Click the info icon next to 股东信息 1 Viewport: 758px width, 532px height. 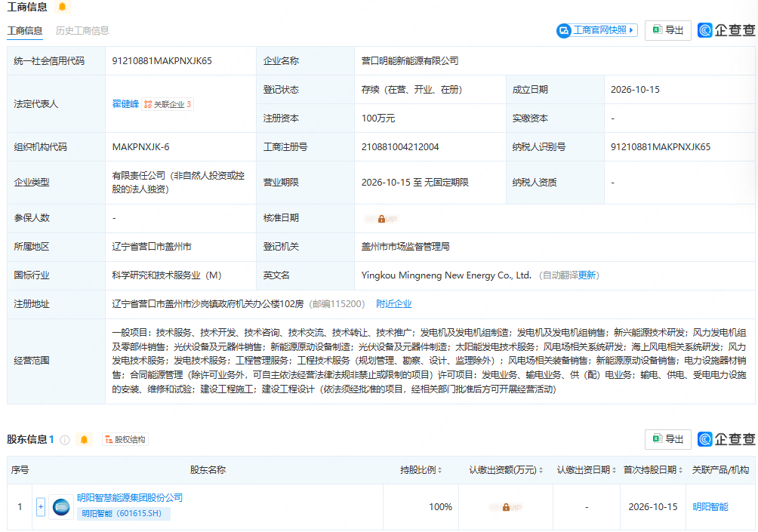pos(65,440)
